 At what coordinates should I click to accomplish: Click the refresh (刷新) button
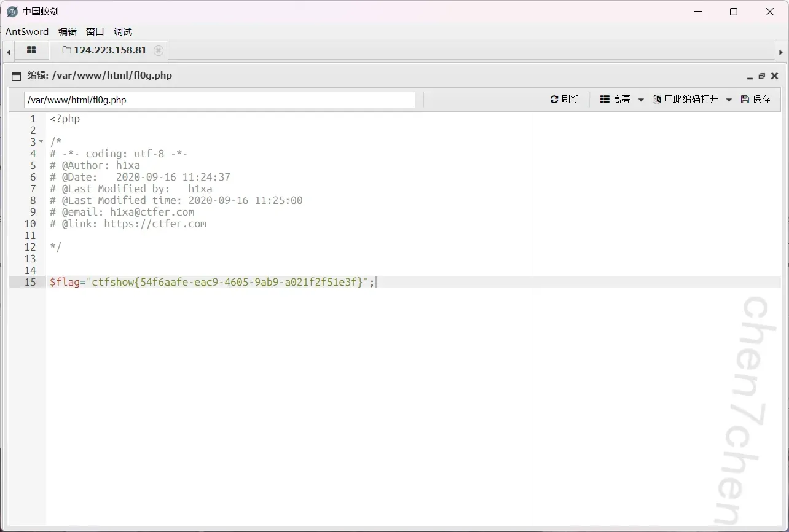(x=565, y=100)
